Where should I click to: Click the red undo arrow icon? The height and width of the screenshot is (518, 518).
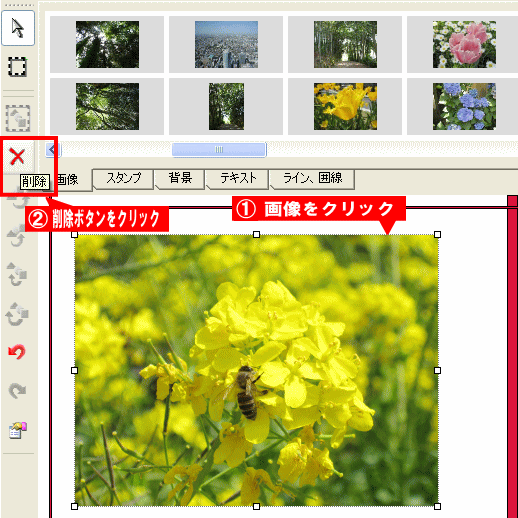[x=17, y=352]
